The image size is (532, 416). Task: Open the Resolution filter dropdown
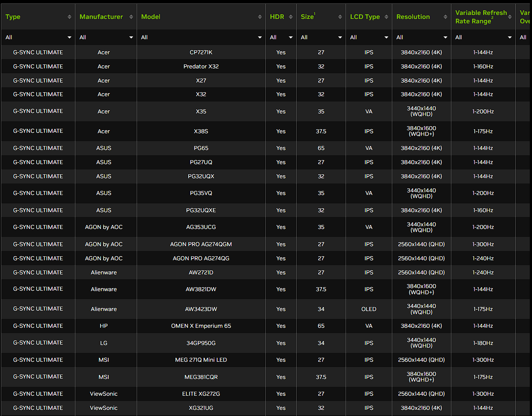pos(422,37)
